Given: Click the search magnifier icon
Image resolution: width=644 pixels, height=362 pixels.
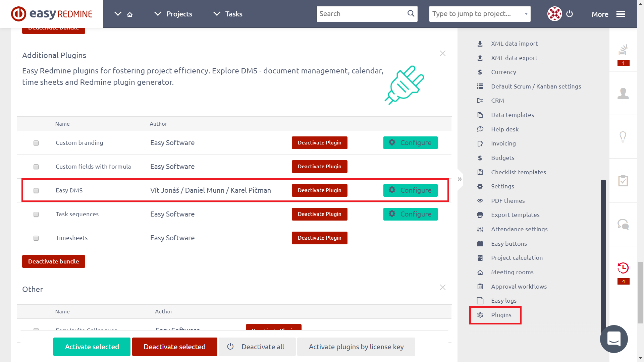Looking at the screenshot, I should point(411,13).
